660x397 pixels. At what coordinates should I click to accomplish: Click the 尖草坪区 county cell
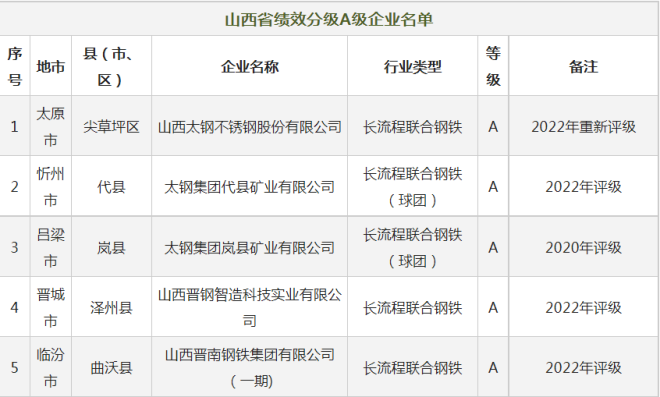[x=111, y=127]
